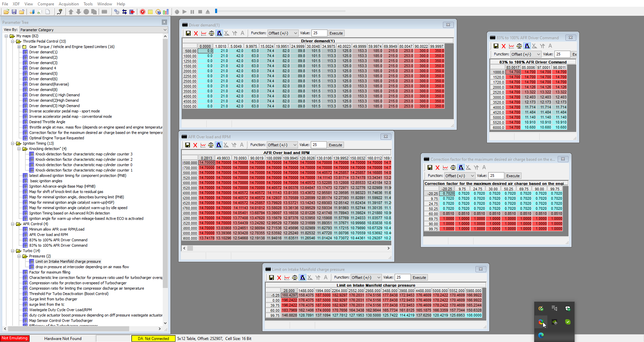This screenshot has height=342, width=644.
Task: Open the Function dropdown in AFR Over load and RPM
Action: (x=282, y=145)
